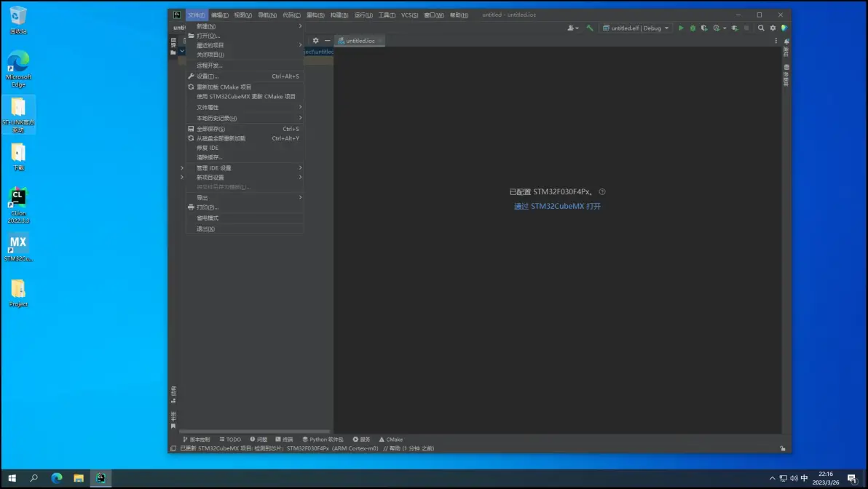Open CLion from the Windows taskbar
This screenshot has width=868, height=489.
coord(101,478)
